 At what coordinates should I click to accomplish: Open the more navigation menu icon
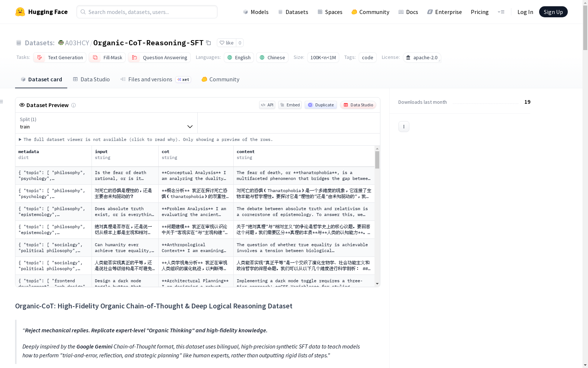click(501, 12)
